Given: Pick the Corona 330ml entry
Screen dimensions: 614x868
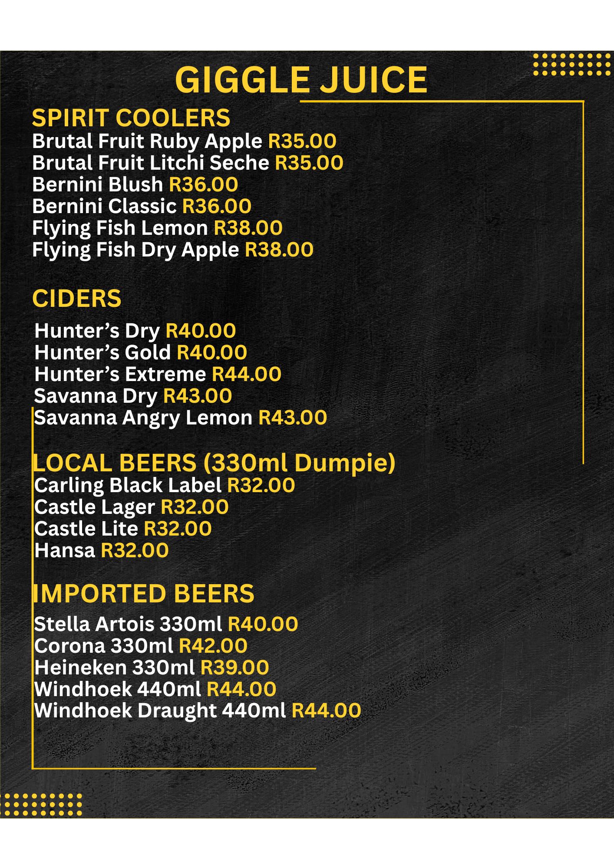Looking at the screenshot, I should pyautogui.click(x=104, y=646).
